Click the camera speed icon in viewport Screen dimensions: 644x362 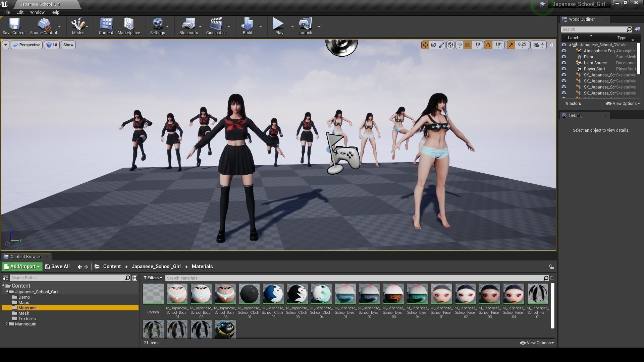pos(536,45)
